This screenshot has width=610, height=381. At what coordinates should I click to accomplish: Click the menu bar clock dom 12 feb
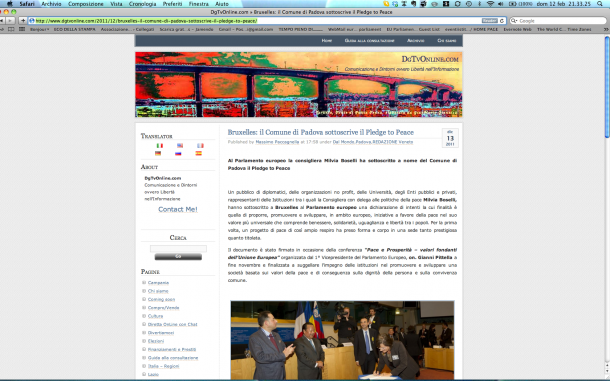(564, 4)
